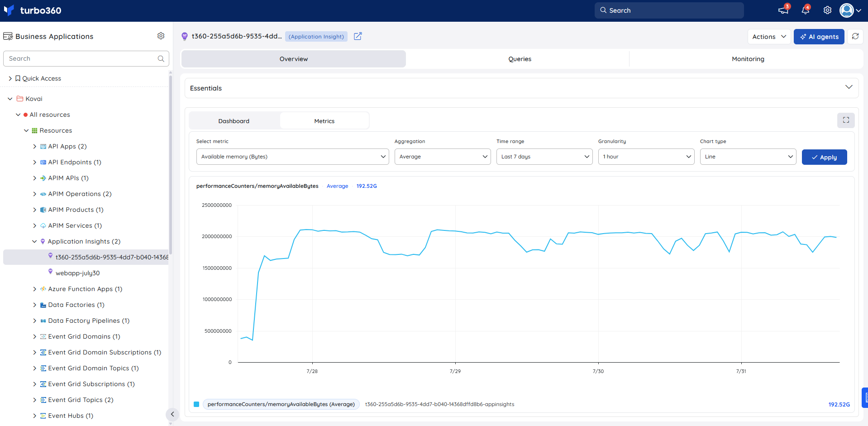Viewport: 868px width, 426px height.
Task: Click the 192.52G value above chart
Action: (x=366, y=186)
